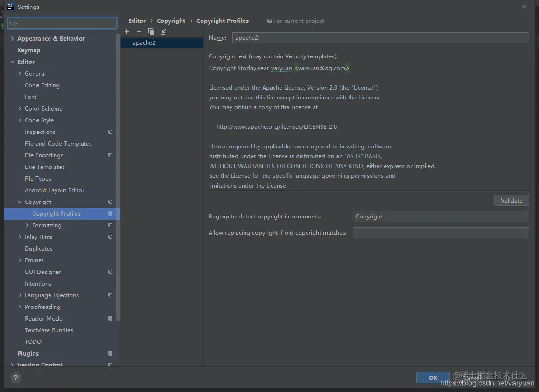The image size is (539, 392).
Task: Collapse the Editor section
Action: click(12, 62)
